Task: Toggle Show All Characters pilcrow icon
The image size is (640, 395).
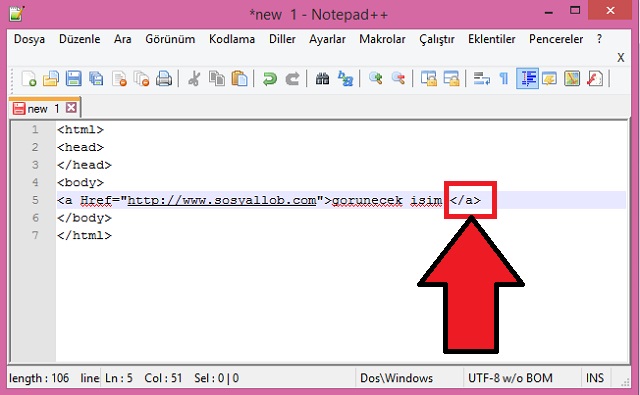Action: click(504, 78)
